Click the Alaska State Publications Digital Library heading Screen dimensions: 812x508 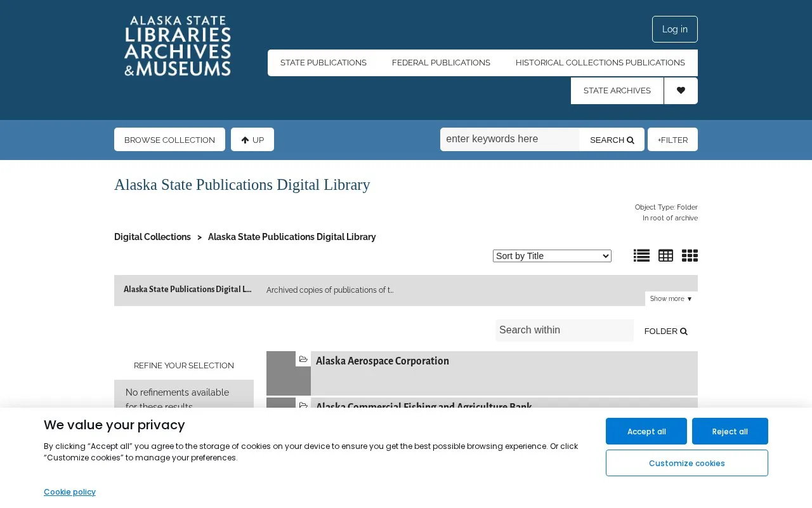(242, 185)
